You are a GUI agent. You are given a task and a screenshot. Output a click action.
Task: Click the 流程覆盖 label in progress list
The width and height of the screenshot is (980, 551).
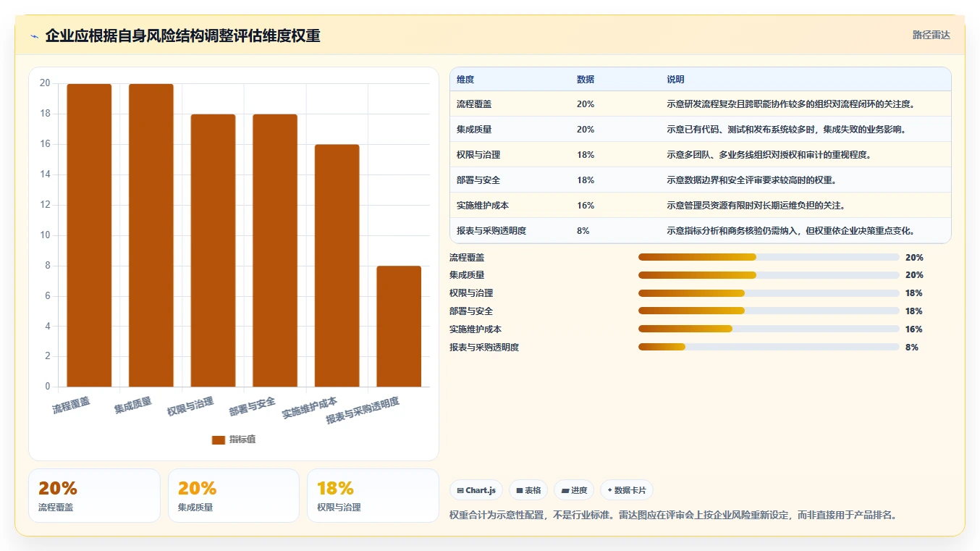pos(467,257)
